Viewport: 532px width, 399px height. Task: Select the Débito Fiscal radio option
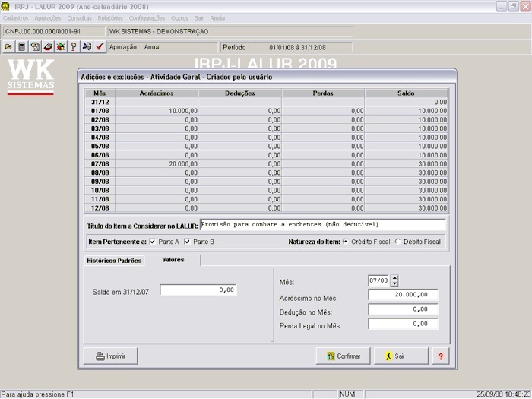tap(398, 242)
